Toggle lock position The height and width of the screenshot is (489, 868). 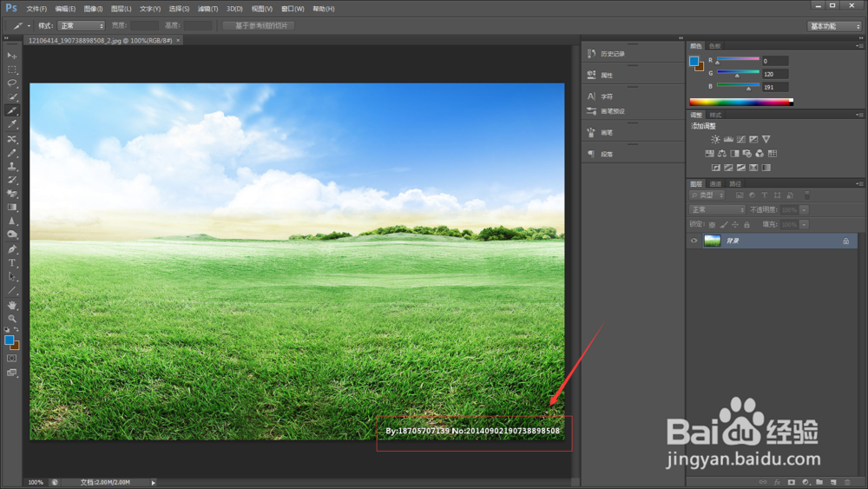click(x=735, y=225)
